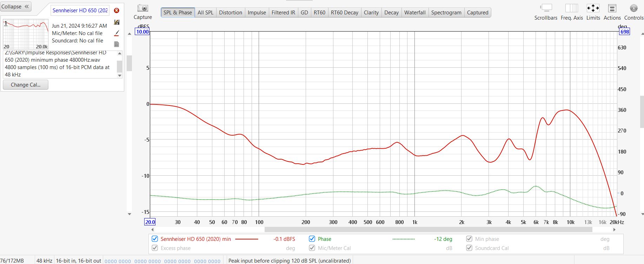Image resolution: width=644 pixels, height=264 pixels.
Task: Collapse the measurements panel
Action: pos(16,6)
